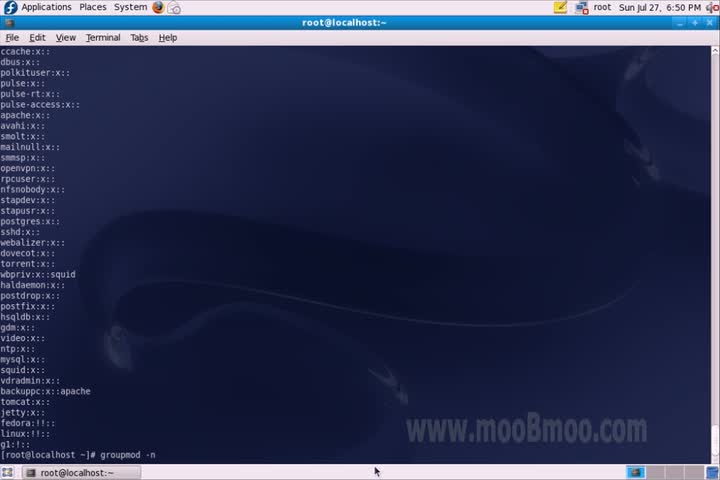Click the mysql:x:: line

click(23, 360)
